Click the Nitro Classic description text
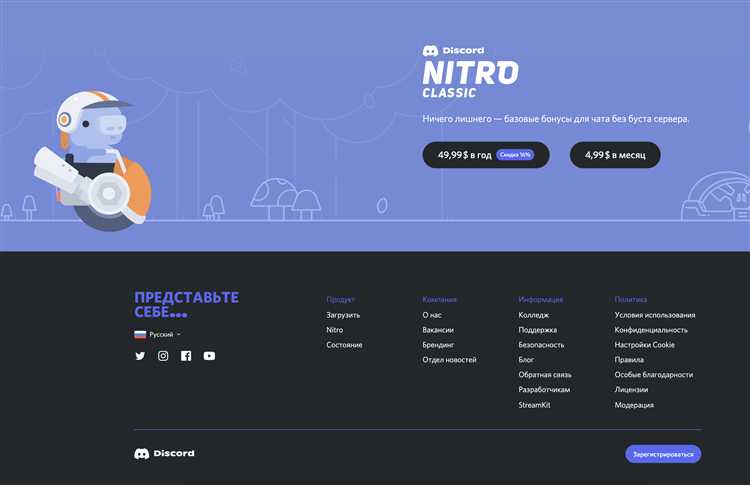This screenshot has height=485, width=750. pos(555,119)
